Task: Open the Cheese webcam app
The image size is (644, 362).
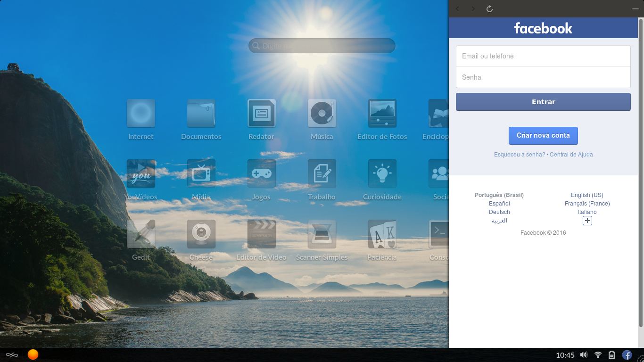Action: [201, 234]
